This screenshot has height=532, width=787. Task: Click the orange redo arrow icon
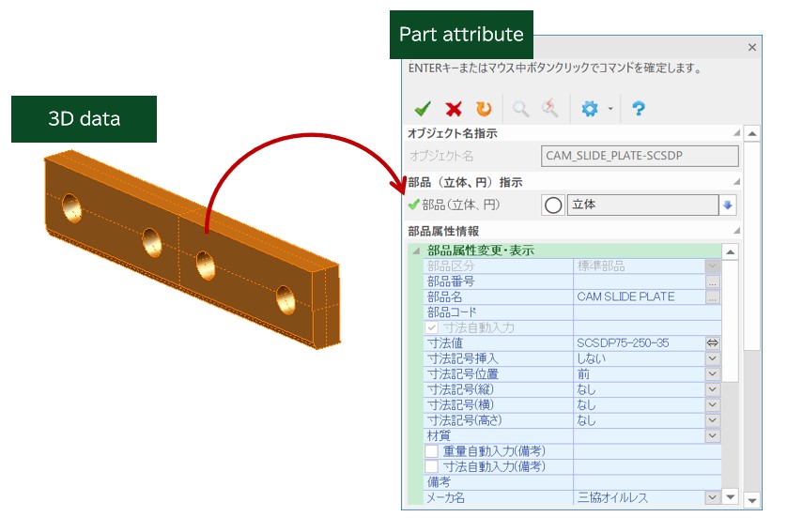click(484, 109)
